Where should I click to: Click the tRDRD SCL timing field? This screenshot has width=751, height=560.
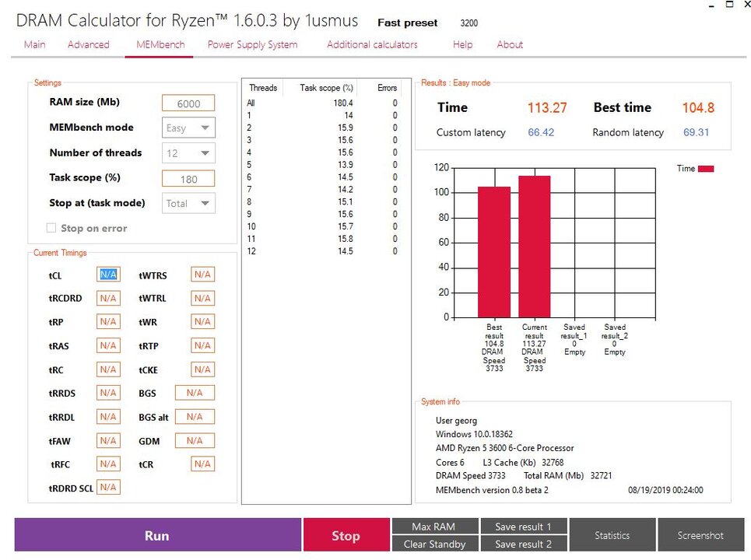108,487
